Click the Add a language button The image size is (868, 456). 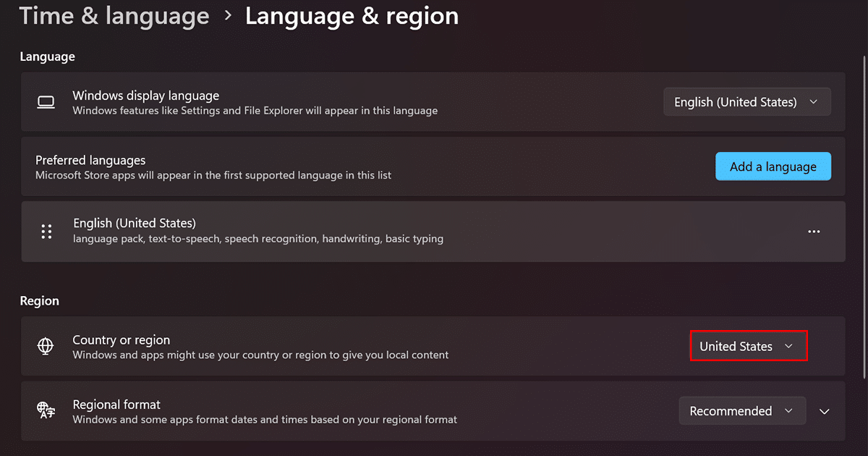point(773,166)
